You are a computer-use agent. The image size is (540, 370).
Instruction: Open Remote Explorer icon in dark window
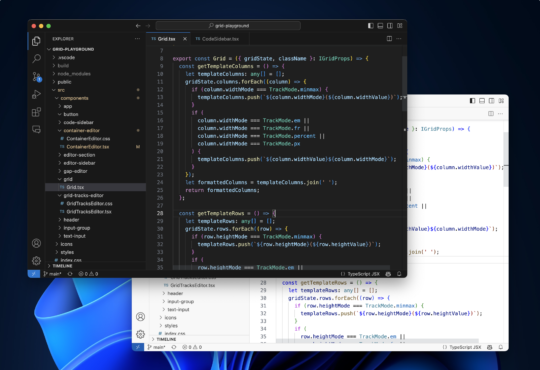point(36,130)
